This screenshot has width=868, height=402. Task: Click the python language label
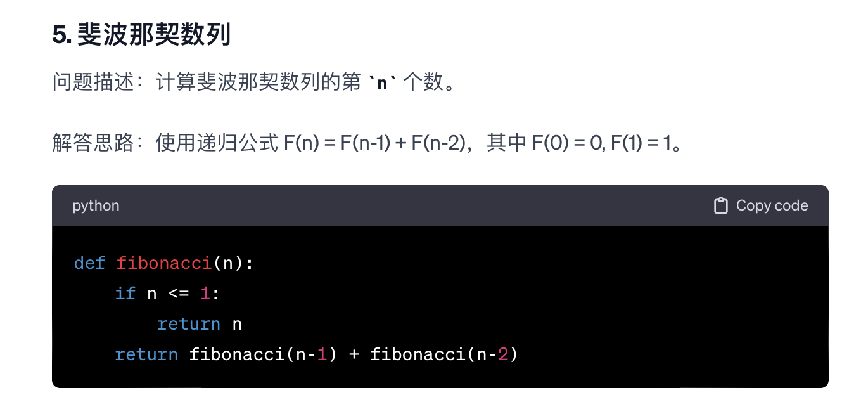96,205
